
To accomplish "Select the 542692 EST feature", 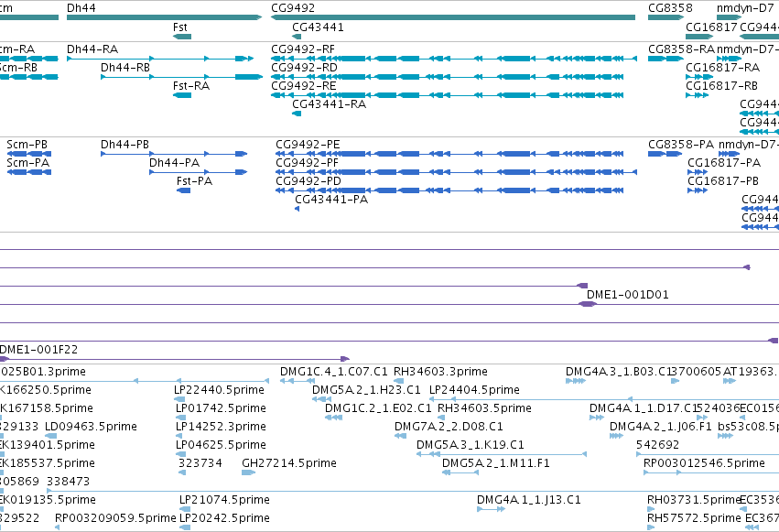I will tap(708, 454).
